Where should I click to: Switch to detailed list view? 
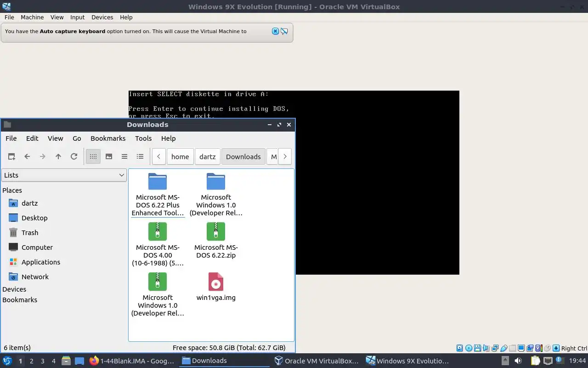tap(140, 156)
